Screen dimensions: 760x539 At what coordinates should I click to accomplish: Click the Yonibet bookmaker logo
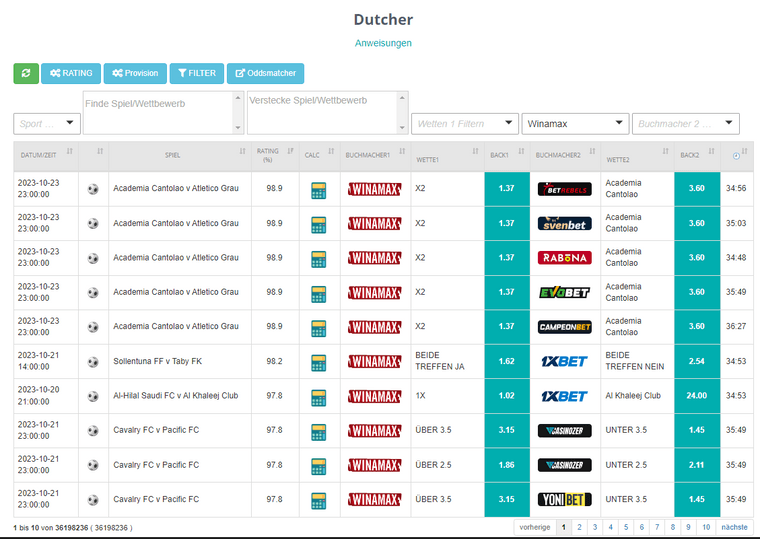pos(565,499)
